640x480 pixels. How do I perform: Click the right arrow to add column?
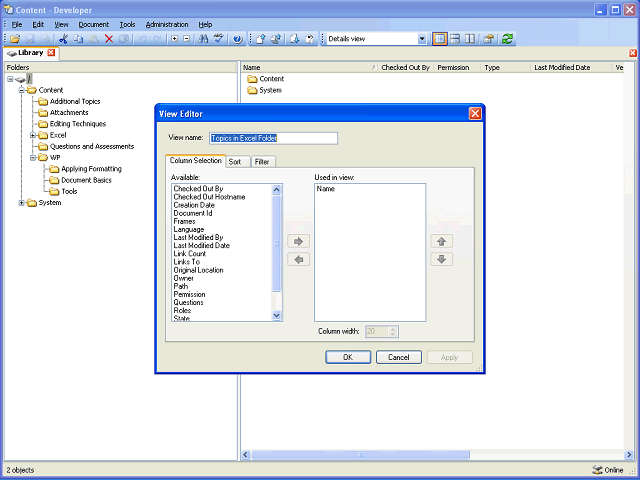298,241
